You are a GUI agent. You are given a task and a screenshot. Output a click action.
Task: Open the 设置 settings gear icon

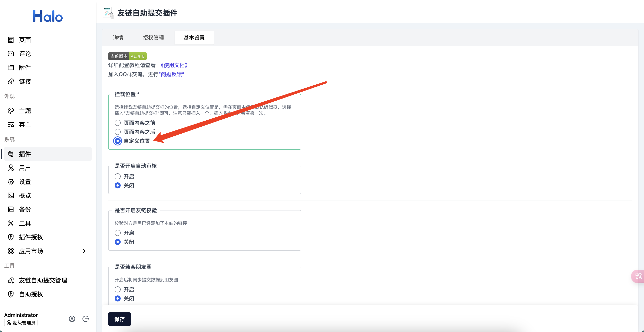pyautogui.click(x=11, y=182)
